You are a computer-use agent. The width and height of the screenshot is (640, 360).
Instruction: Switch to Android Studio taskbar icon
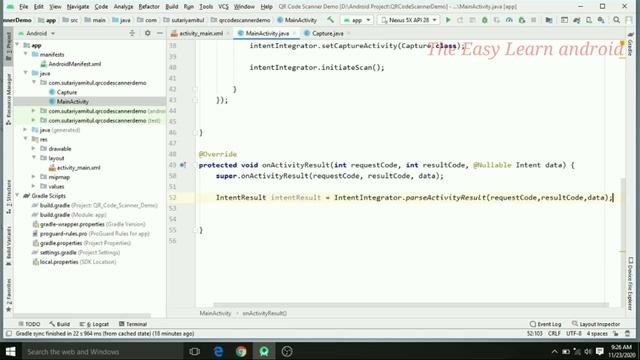tap(264, 351)
